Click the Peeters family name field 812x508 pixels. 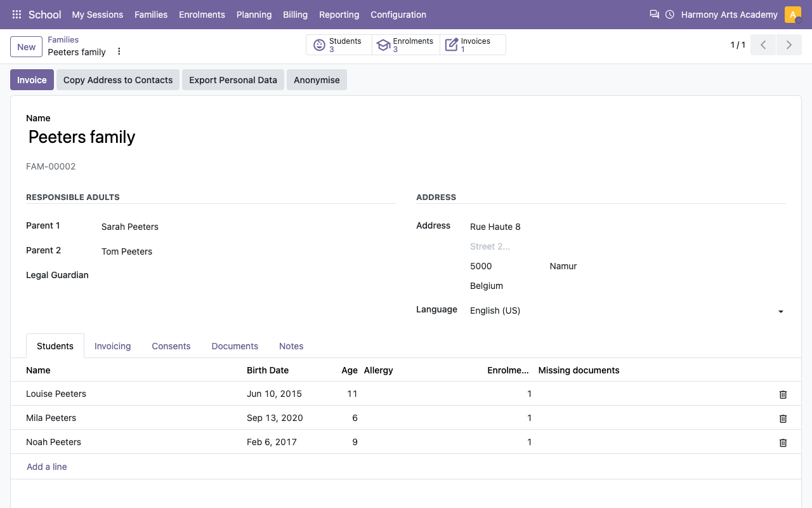point(406,137)
